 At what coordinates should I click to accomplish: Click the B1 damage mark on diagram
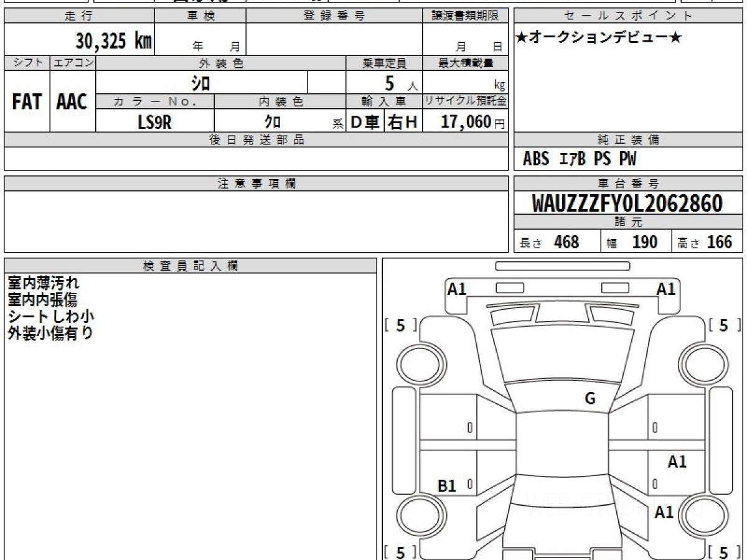click(447, 486)
